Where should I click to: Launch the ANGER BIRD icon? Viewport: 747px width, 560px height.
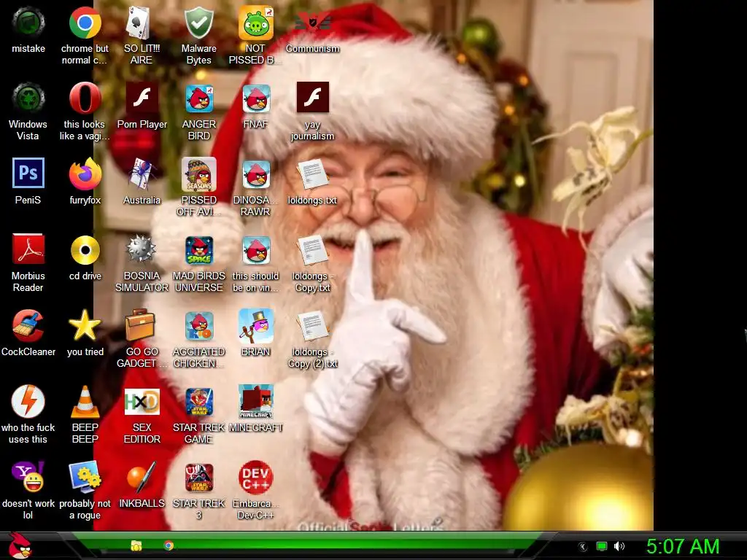point(199,98)
